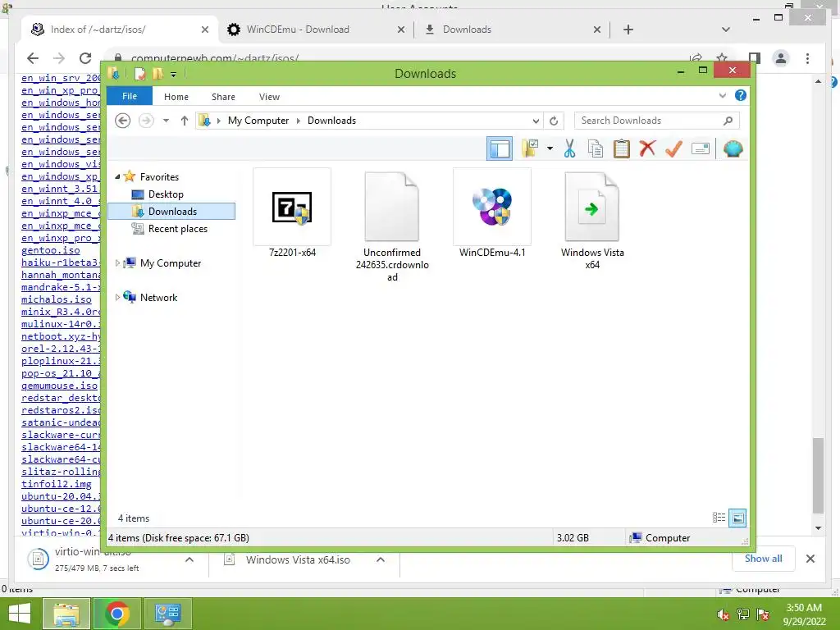This screenshot has width=840, height=630.
Task: Open the gentoo.iso link
Action: click(50, 250)
